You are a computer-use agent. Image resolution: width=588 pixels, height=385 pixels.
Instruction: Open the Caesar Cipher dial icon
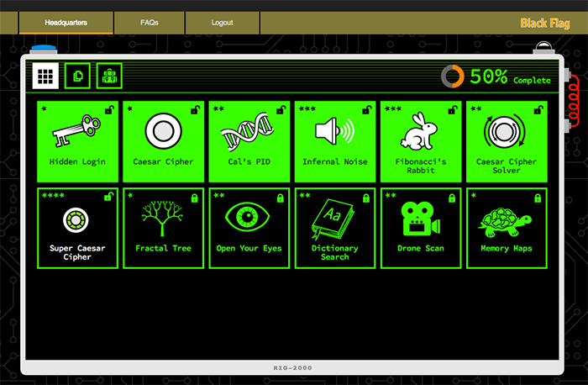164,131
